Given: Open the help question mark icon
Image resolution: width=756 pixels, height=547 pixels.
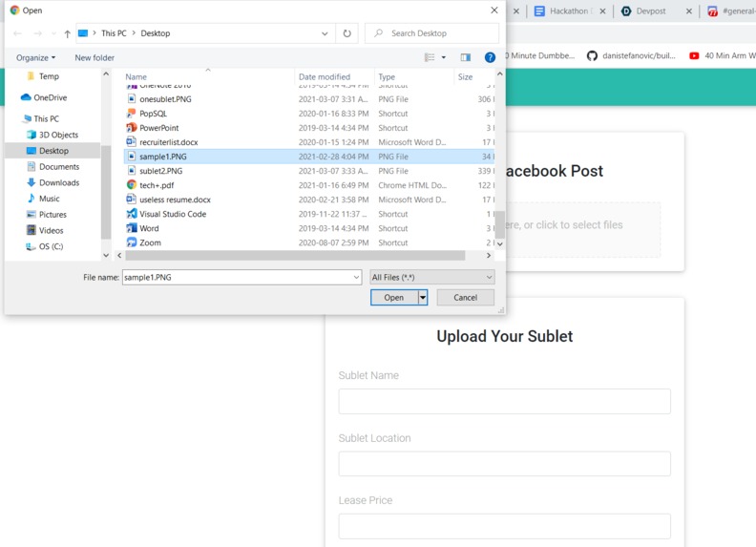Looking at the screenshot, I should pos(490,57).
